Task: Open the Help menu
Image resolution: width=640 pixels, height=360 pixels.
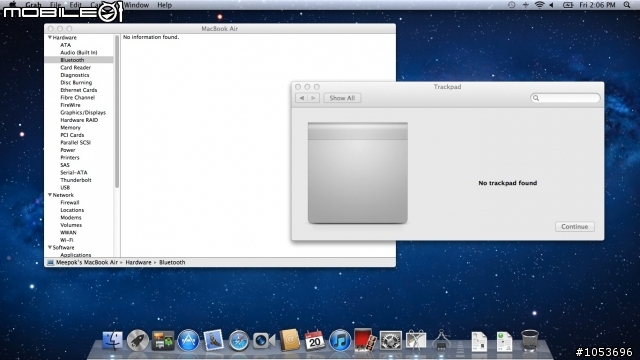Action: click(164, 5)
